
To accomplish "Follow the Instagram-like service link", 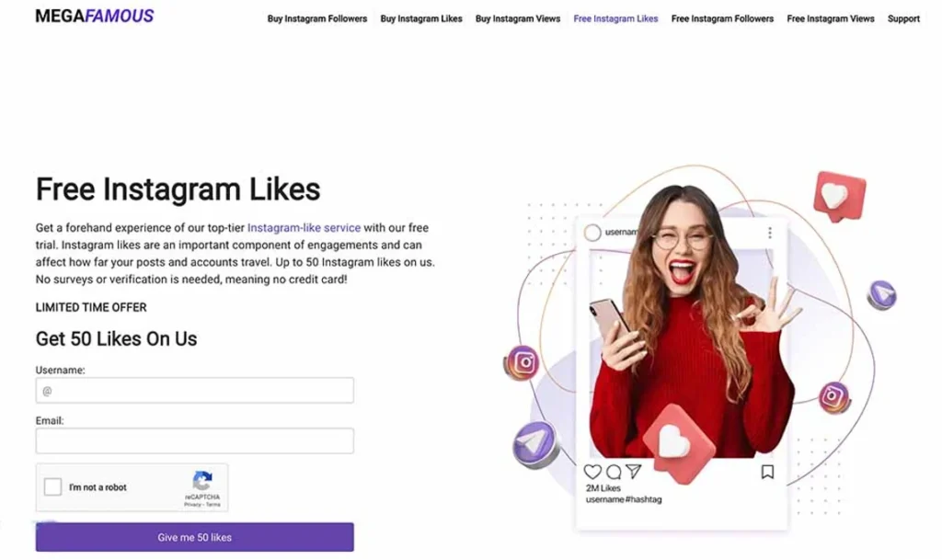I will point(304,228).
